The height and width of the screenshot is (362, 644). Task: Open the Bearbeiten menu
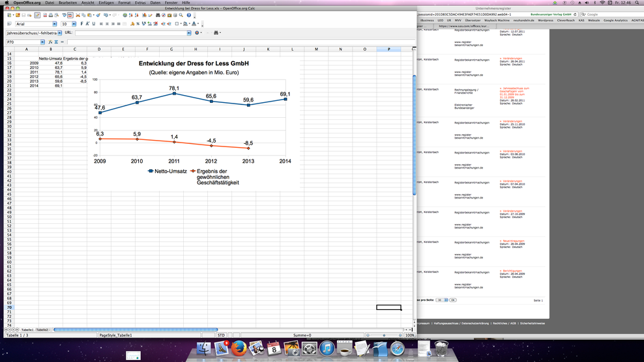coord(68,3)
